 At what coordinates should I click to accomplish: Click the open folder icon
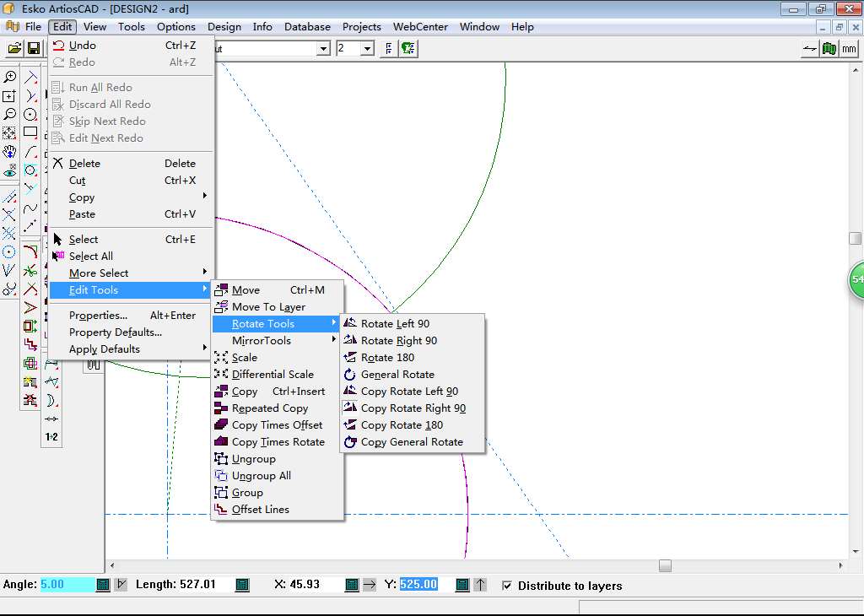[14, 49]
